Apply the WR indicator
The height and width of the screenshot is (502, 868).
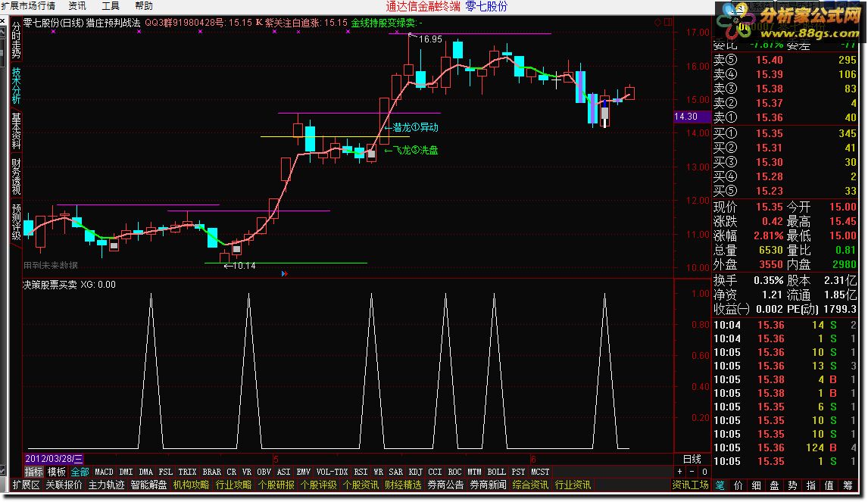379,472
